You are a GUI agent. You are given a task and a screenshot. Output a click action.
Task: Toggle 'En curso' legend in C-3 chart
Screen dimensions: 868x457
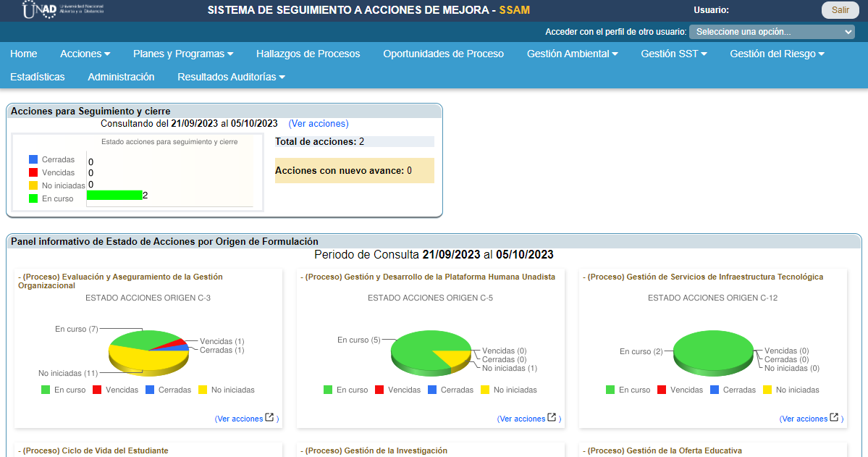click(64, 390)
